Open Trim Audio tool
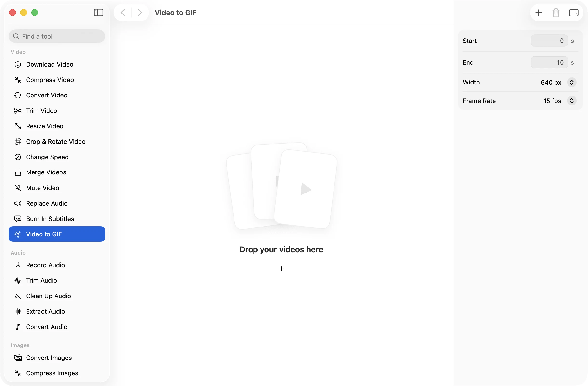This screenshot has height=386, width=588. click(x=57, y=280)
